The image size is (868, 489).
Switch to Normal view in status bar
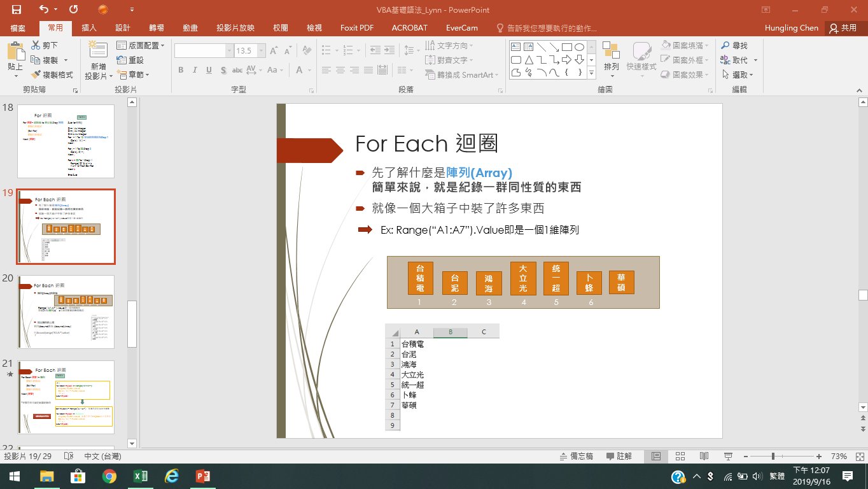coord(656,457)
